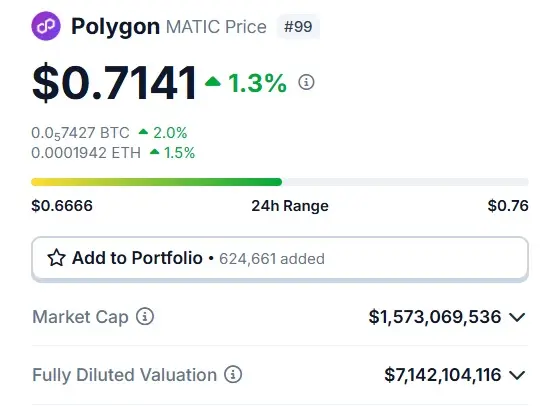The height and width of the screenshot is (406, 555).
Task: Click the green arrow beside 1.3%
Action: click(213, 82)
